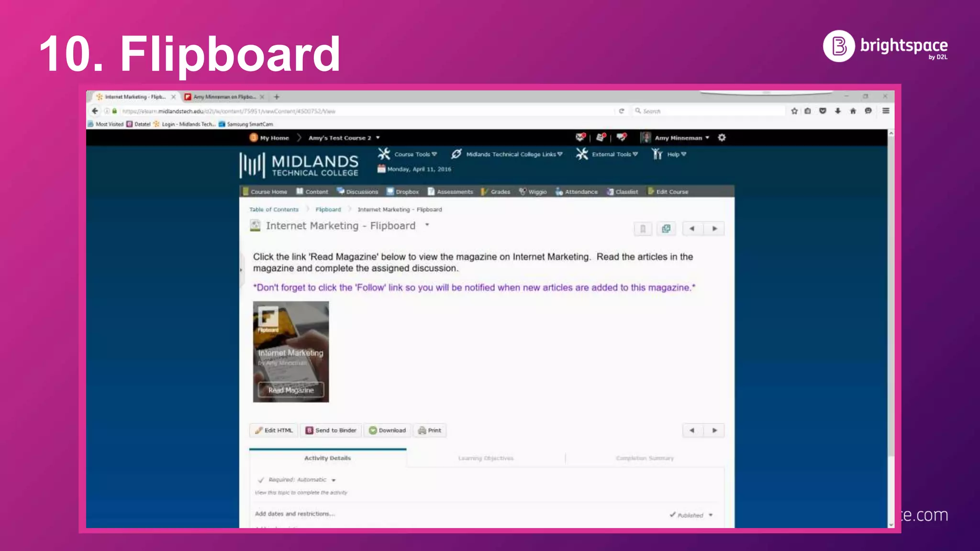Click the Send to Binder button
The height and width of the screenshot is (551, 980).
pos(331,430)
